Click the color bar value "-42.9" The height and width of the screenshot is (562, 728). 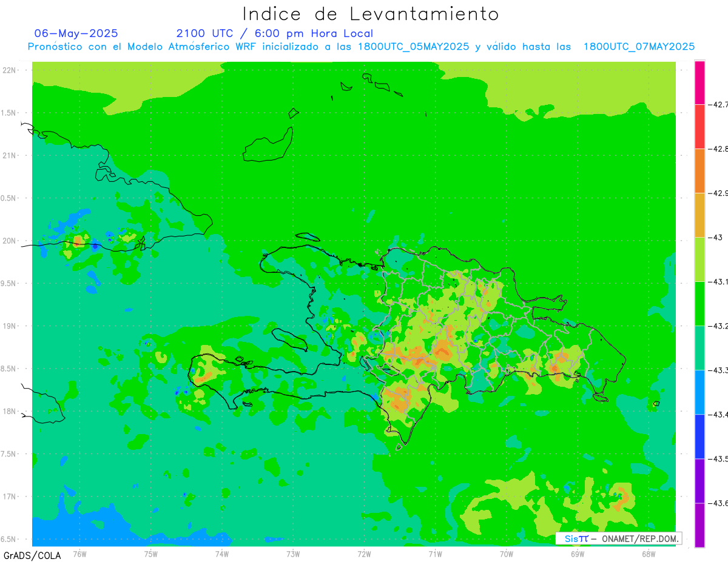tap(718, 193)
